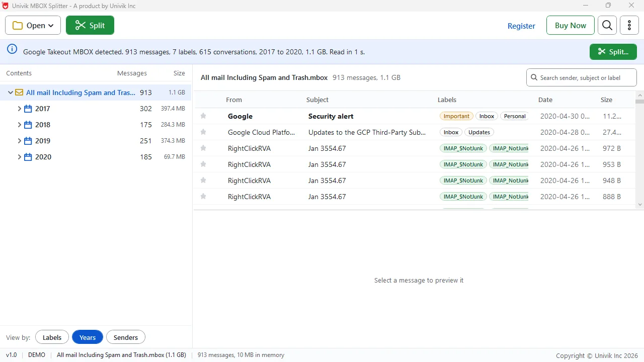Image resolution: width=644 pixels, height=362 pixels.
Task: Click the Important label tag on Security alert
Action: 456,116
